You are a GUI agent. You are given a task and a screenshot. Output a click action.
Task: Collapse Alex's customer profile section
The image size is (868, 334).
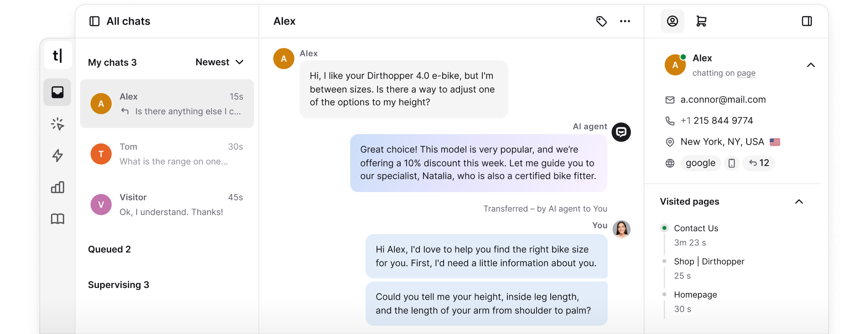(x=811, y=65)
